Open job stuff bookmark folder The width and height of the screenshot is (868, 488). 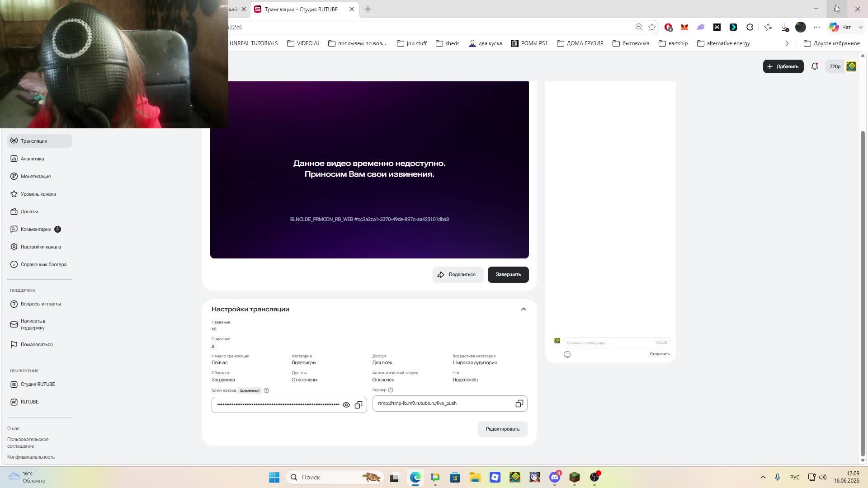[x=411, y=43]
